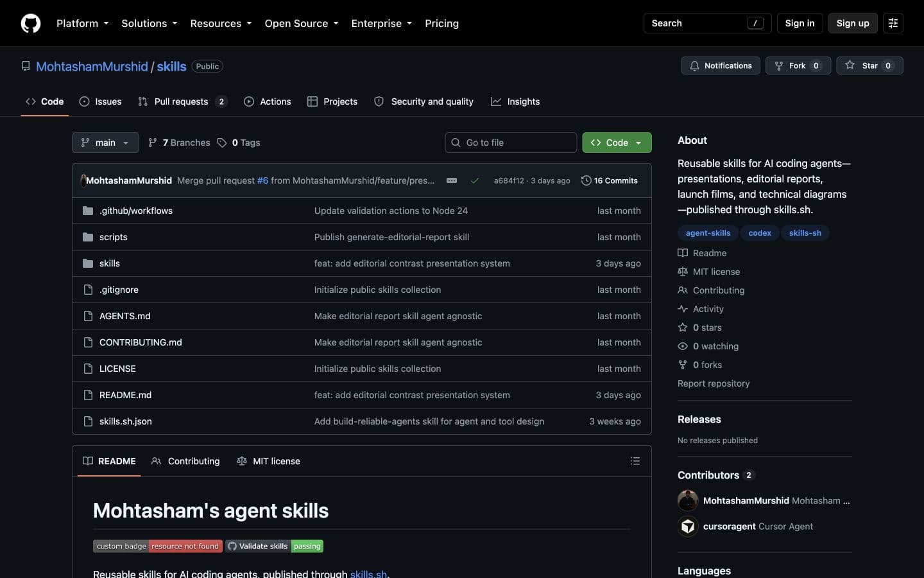Click the agent-skills topic tag
924x578 pixels.
click(x=708, y=233)
